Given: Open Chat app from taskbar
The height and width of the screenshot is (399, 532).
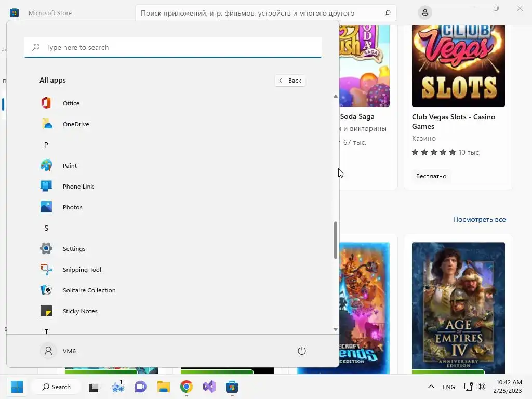Looking at the screenshot, I should [x=140, y=387].
